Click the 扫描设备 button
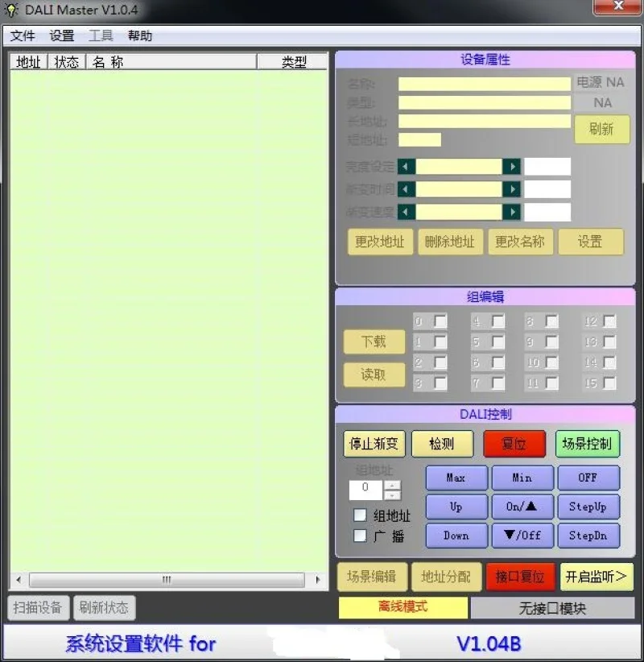Image resolution: width=644 pixels, height=662 pixels. pyautogui.click(x=39, y=608)
